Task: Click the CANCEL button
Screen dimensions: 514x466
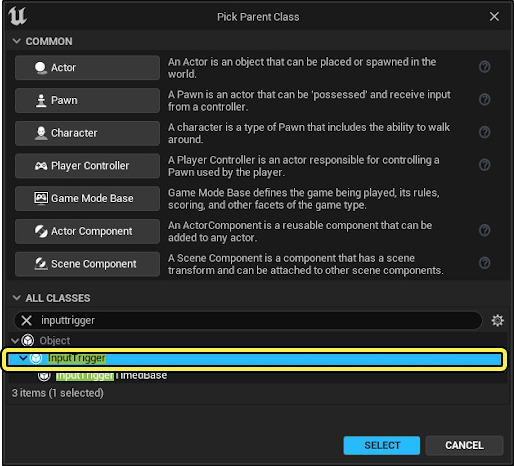Action: [x=464, y=445]
